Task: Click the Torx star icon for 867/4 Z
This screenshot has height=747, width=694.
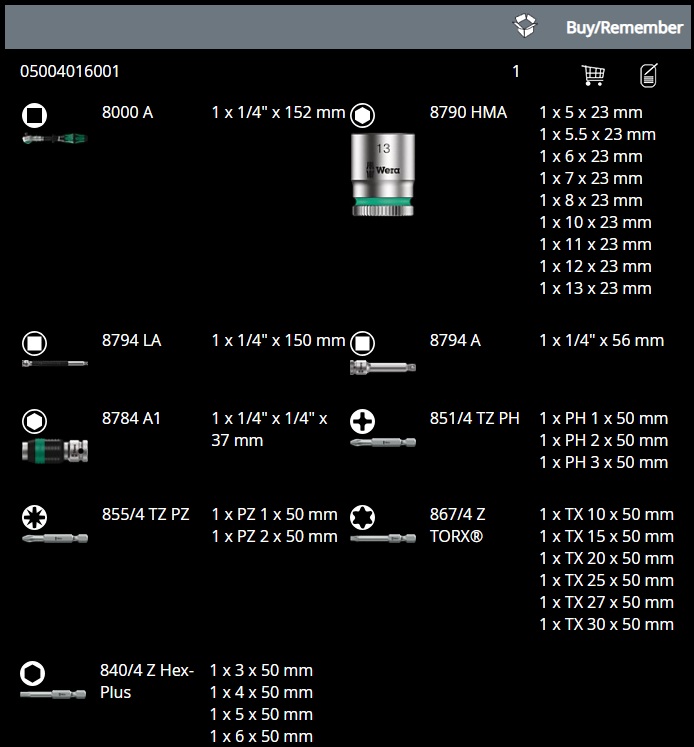Action: click(362, 516)
